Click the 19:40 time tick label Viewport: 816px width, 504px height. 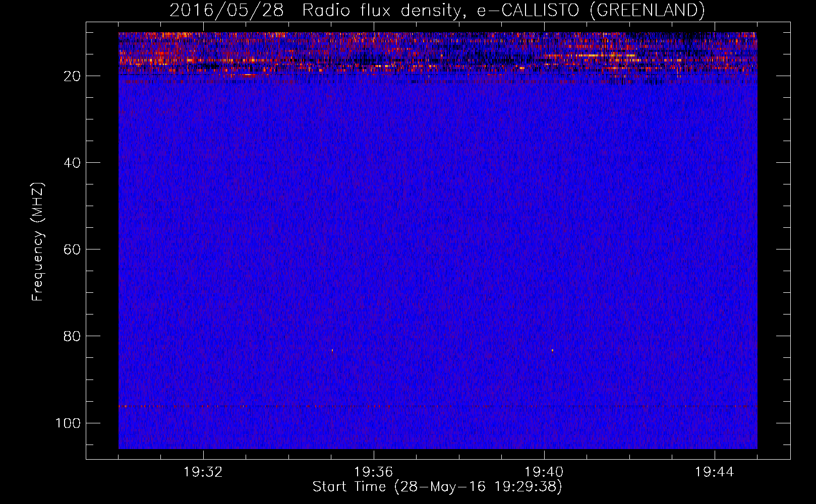coord(544,472)
